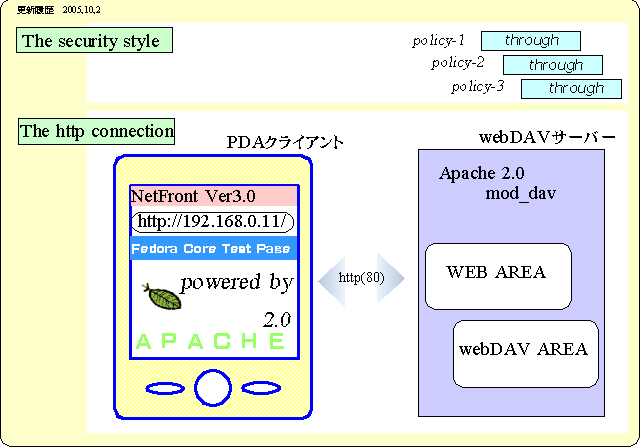Viewport: 640px width, 448px height.
Task: Click the policy-3 through box
Action: 577,88
